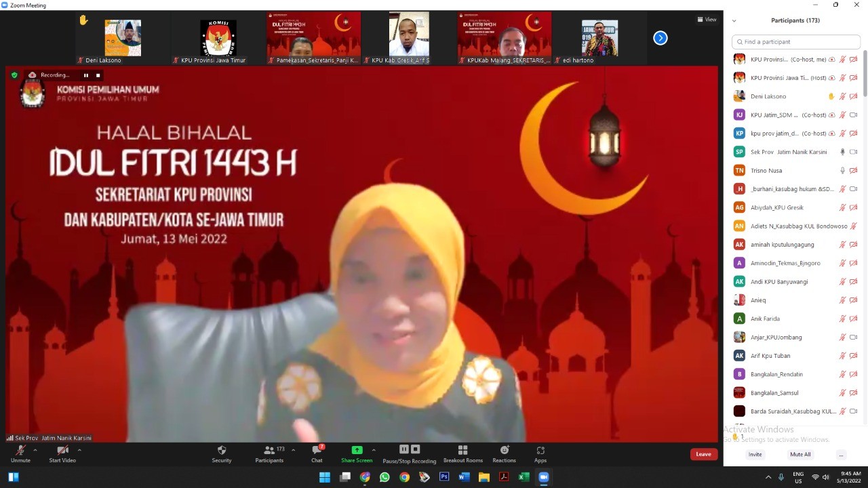Toggle Start Video on

point(62,453)
